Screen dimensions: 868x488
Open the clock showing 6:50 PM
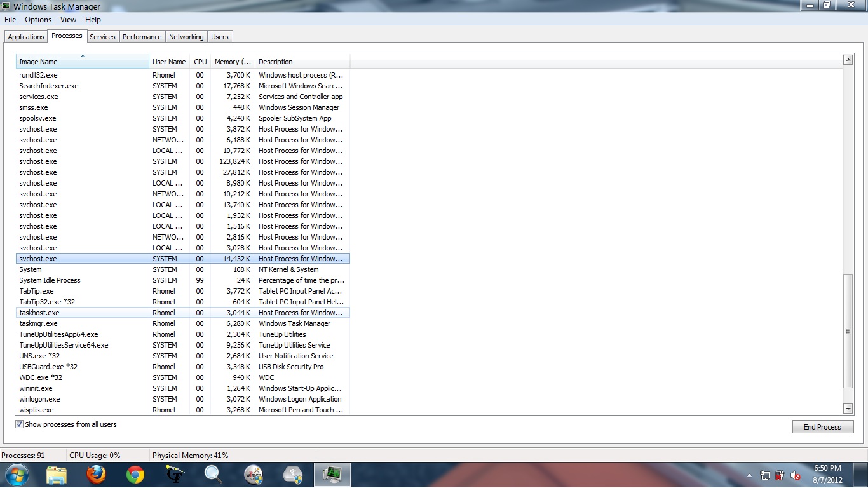pyautogui.click(x=827, y=475)
